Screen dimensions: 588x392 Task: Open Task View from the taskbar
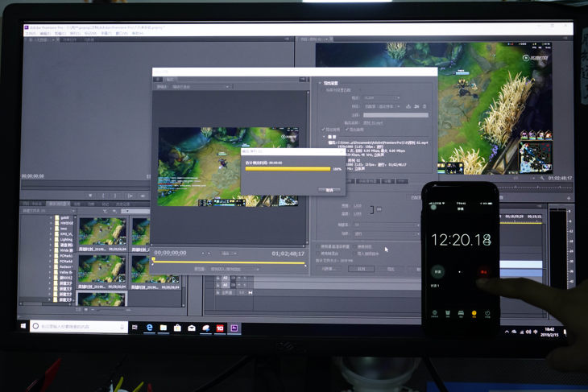[135, 327]
